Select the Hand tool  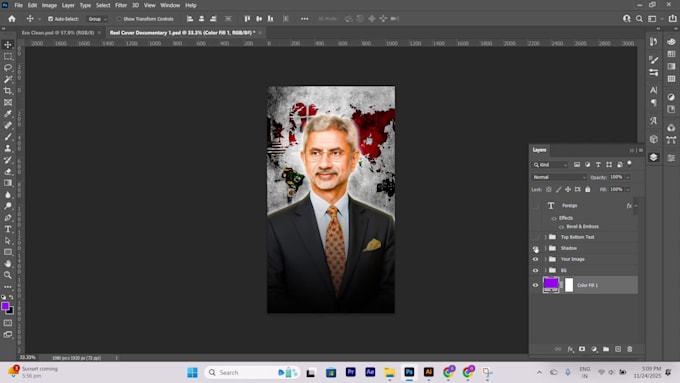8,263
